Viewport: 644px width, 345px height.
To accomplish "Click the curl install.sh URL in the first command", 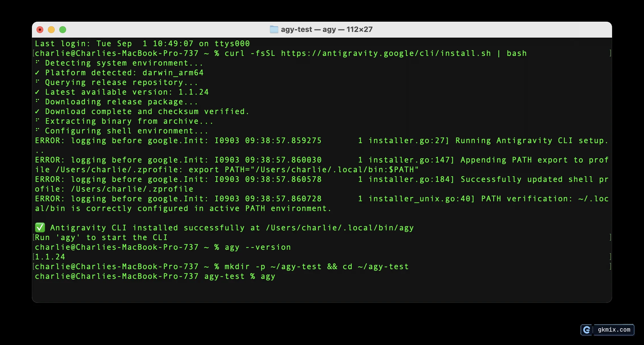I will [x=386, y=53].
